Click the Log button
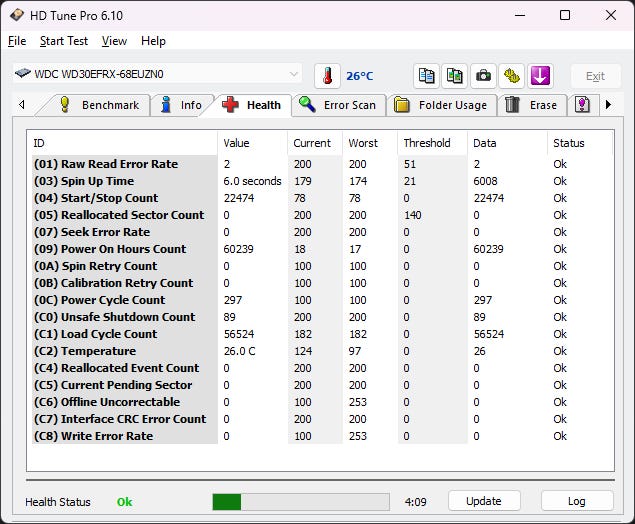Viewport: 635px width, 524px height. click(x=577, y=501)
